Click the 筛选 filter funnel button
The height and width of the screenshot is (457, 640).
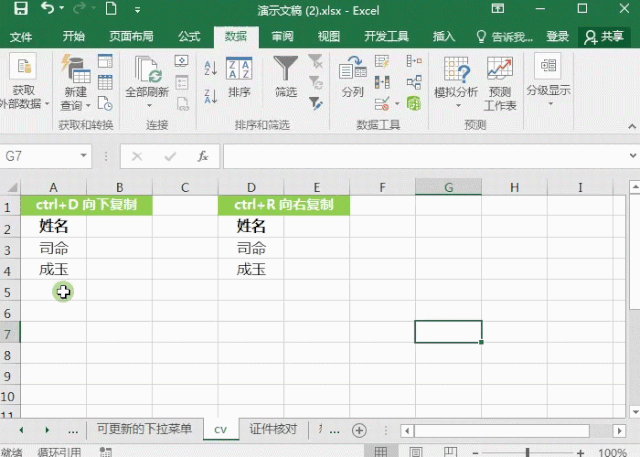coord(285,78)
